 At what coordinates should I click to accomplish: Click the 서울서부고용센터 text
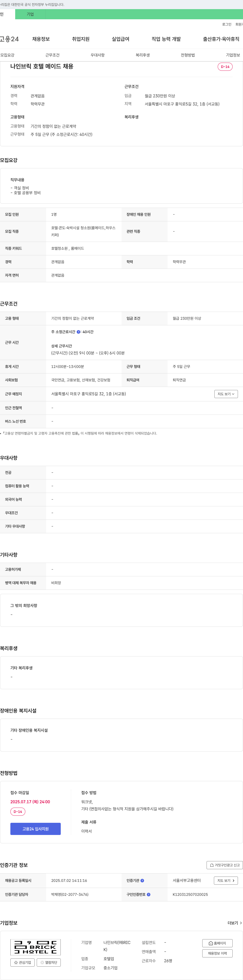pos(186,880)
